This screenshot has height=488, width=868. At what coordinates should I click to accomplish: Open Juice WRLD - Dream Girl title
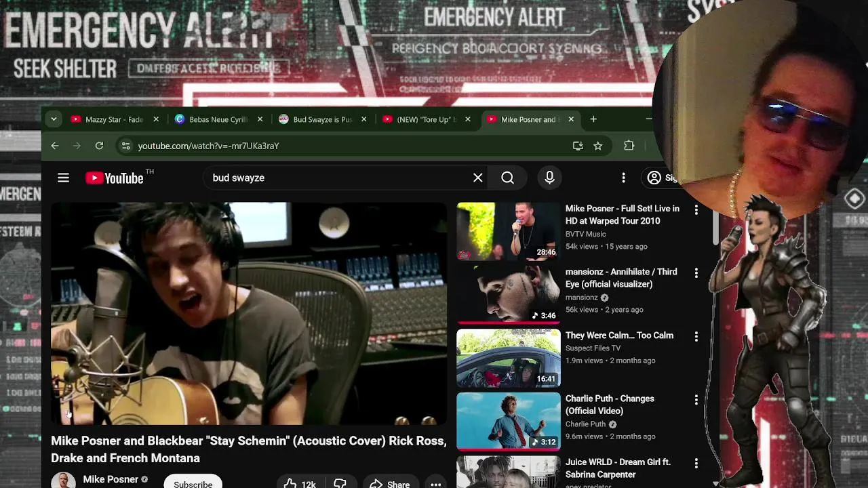[x=618, y=468]
